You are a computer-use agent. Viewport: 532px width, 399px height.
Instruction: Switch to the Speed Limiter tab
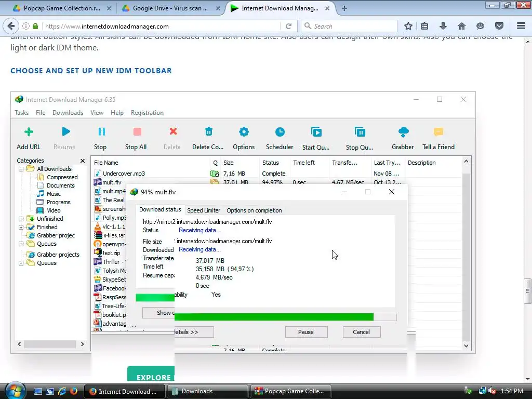[x=204, y=210]
